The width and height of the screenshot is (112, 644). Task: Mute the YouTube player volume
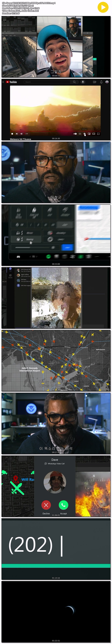click(x=21, y=134)
